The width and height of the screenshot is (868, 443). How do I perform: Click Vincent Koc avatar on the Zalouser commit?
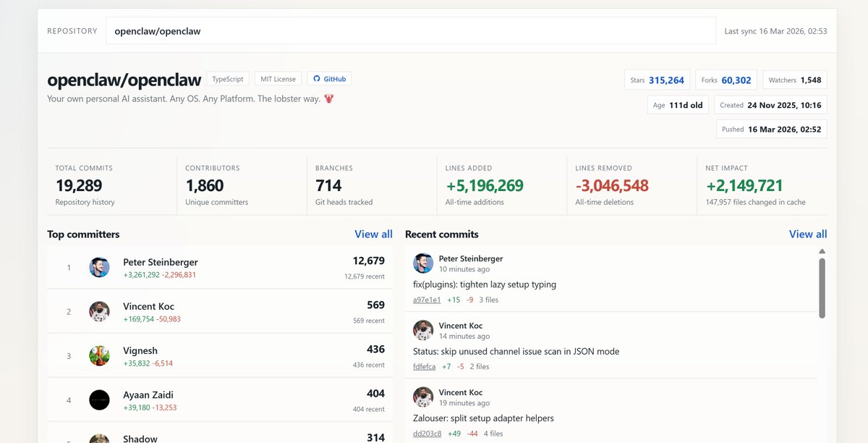(423, 397)
